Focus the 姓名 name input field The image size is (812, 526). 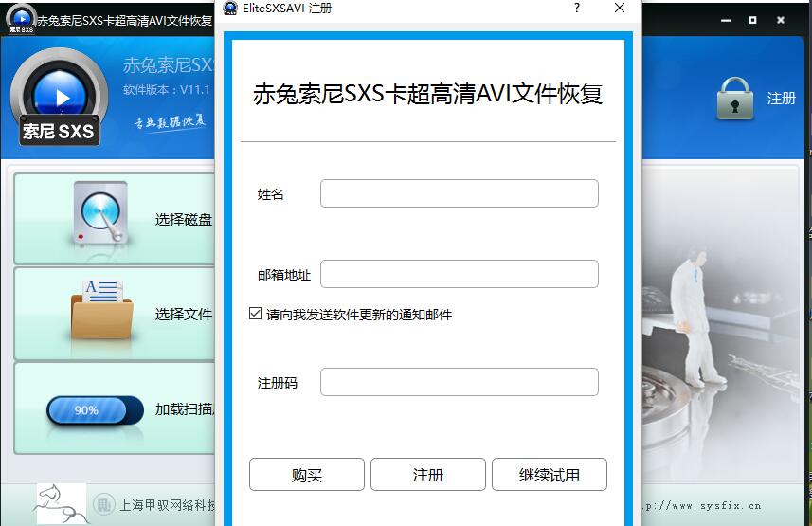(460, 193)
